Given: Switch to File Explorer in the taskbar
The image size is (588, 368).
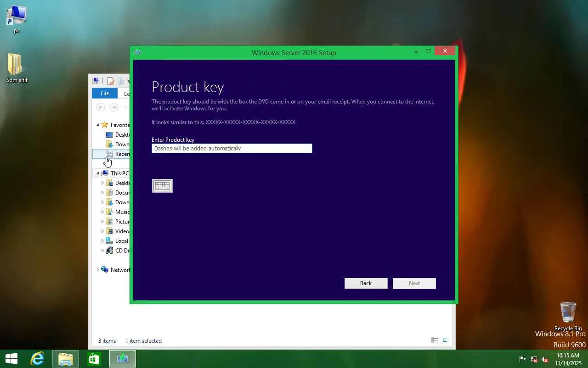Looking at the screenshot, I should pyautogui.click(x=65, y=359).
